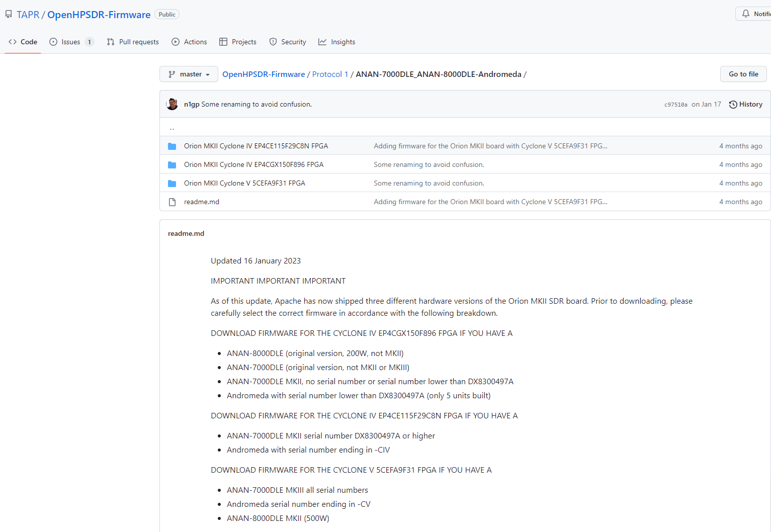Viewport: 771px width, 532px height.
Task: Click the folder icon for Orion MKII Cyclone IV EP4CGX150F896
Action: click(x=172, y=165)
